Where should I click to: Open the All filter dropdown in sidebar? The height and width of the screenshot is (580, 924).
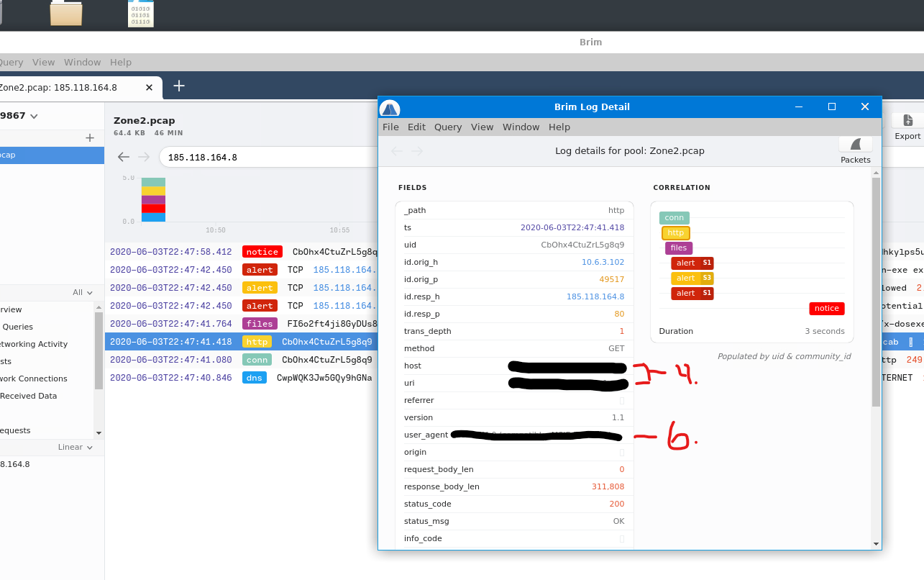pyautogui.click(x=83, y=292)
